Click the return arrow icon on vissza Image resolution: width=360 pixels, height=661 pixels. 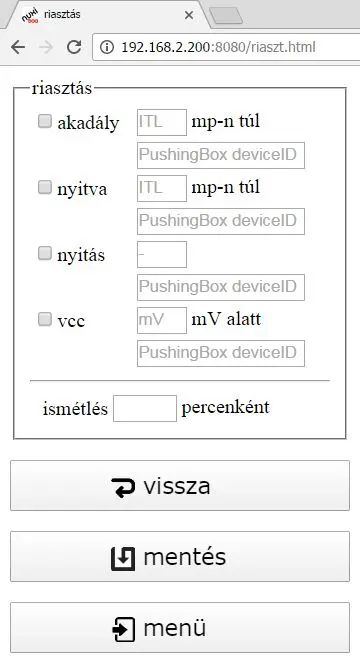point(123,487)
